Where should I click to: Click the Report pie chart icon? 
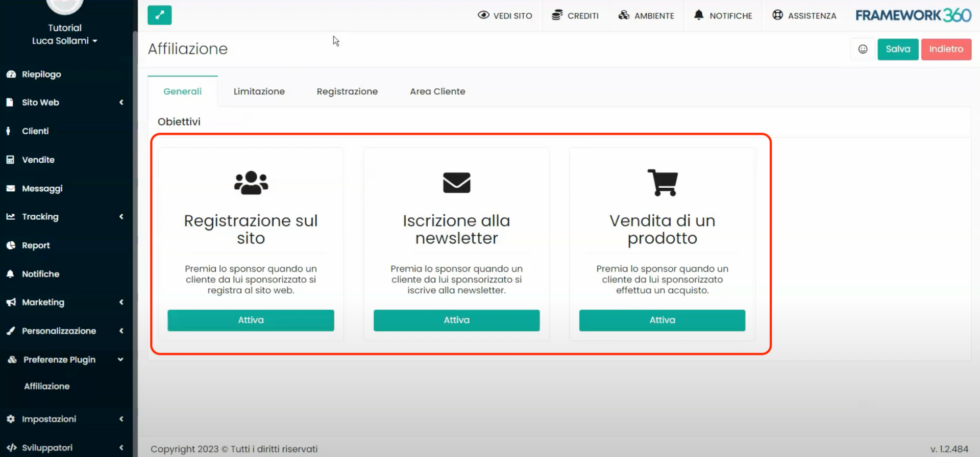tap(11, 245)
